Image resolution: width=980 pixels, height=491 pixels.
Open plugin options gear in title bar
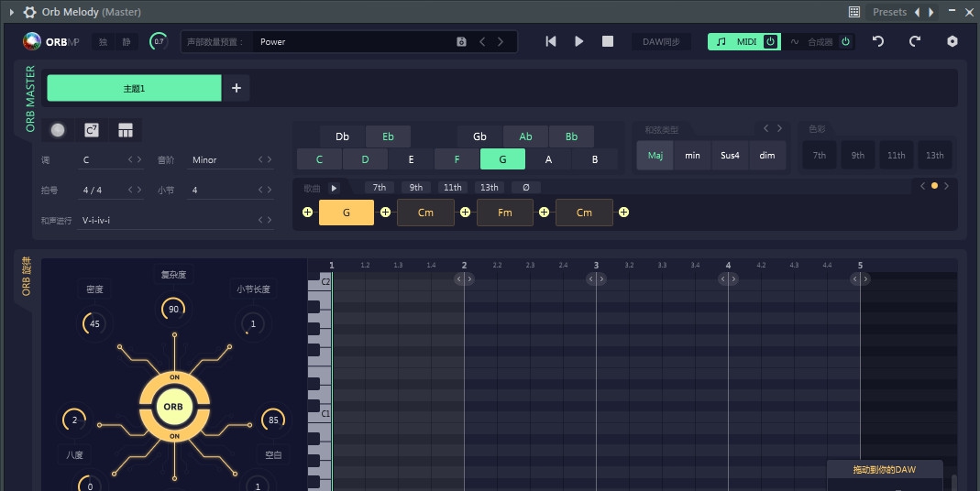tap(29, 12)
